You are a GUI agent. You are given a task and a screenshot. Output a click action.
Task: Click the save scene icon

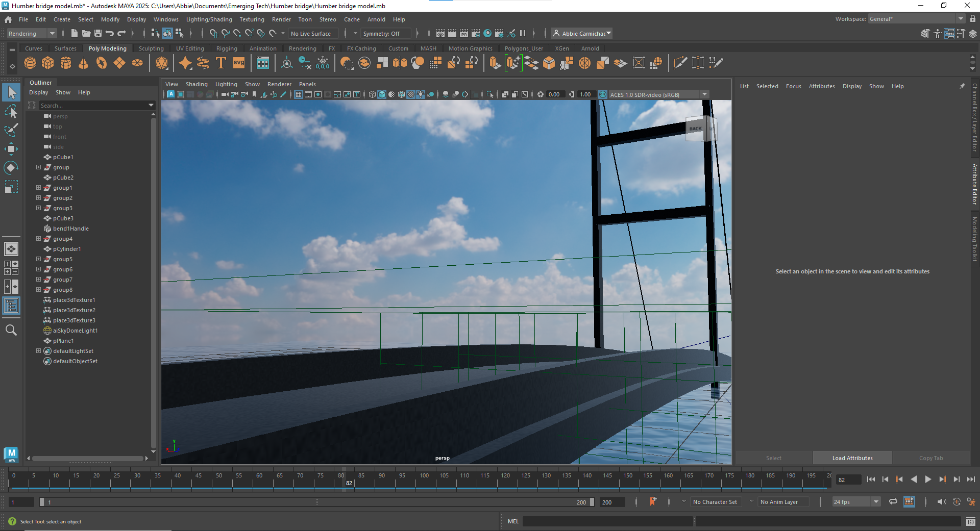point(98,34)
